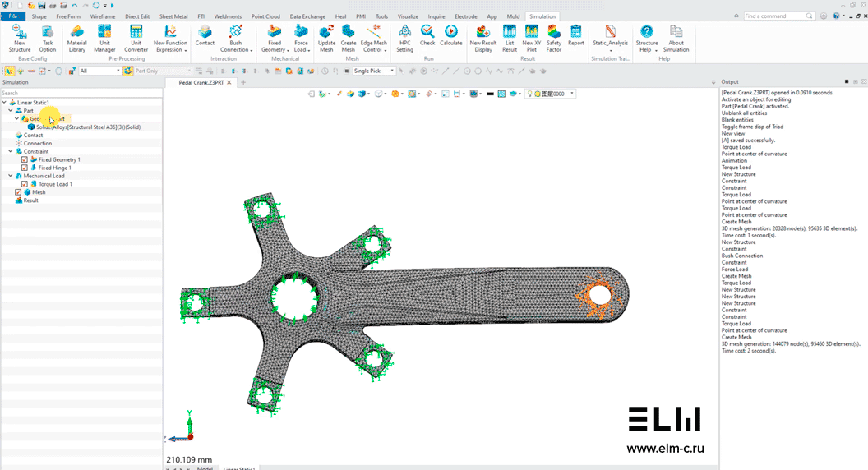Click the Torque Load 1 tree label
868x470 pixels.
tap(55, 184)
